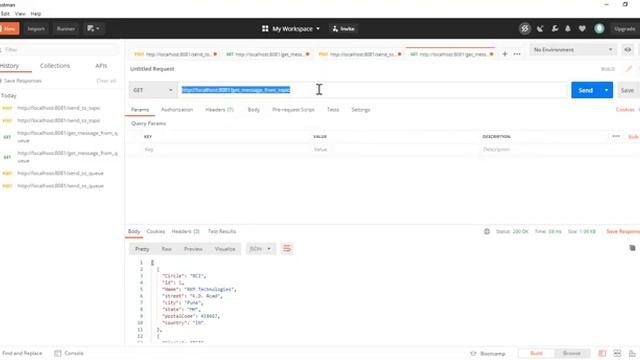
Task: Open the No Environment dropdown
Action: coord(573,50)
